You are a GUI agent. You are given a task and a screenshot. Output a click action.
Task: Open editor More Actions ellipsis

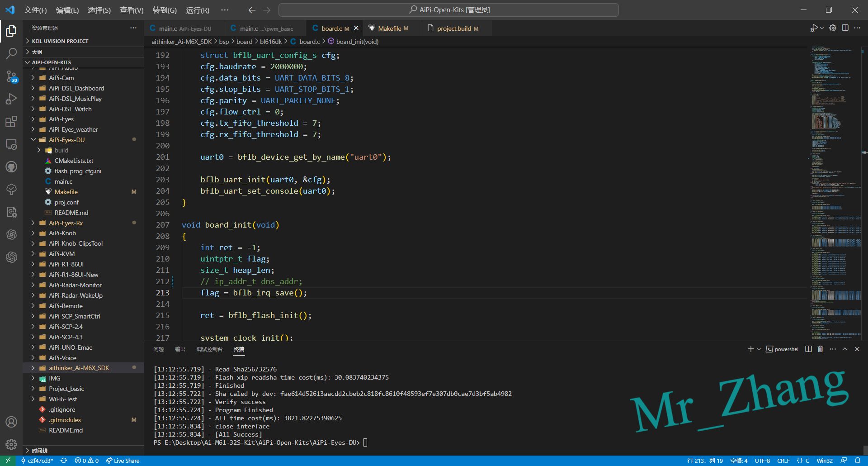point(857,28)
